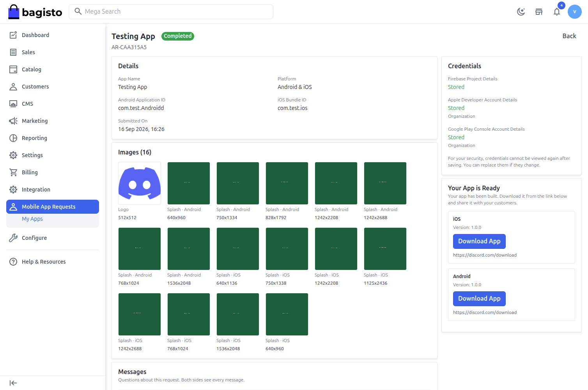
Task: Click the Help & Resources question icon
Action: coord(13,262)
